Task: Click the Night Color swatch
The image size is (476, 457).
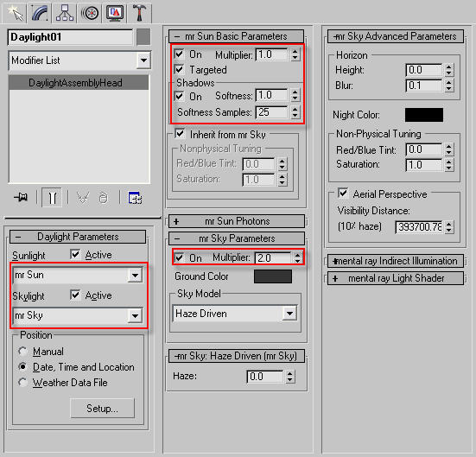Action: point(424,115)
